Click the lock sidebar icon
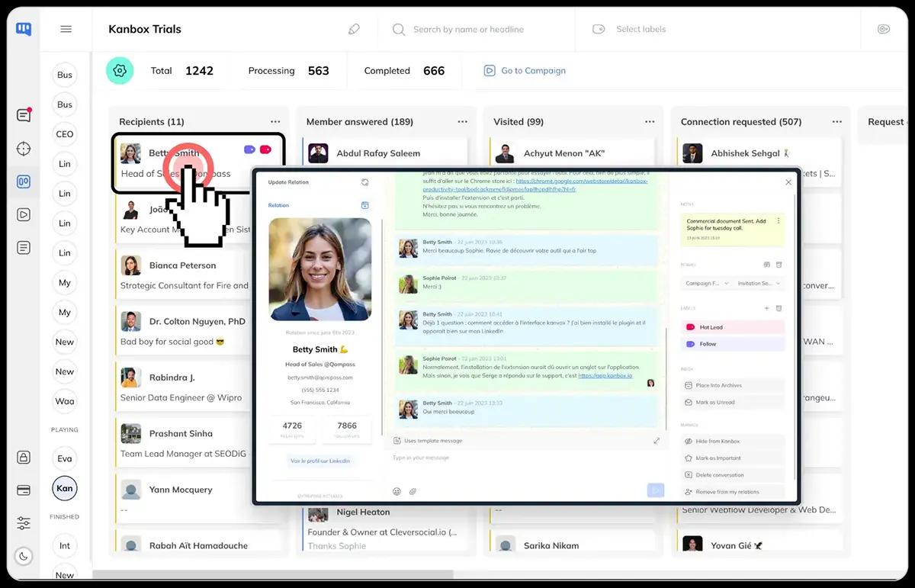Image resolution: width=915 pixels, height=588 pixels. tap(24, 458)
